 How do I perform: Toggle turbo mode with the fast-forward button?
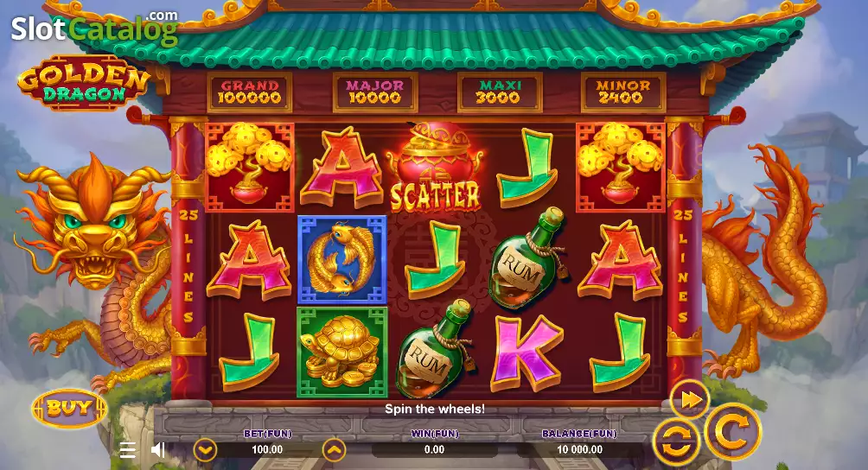click(x=690, y=399)
